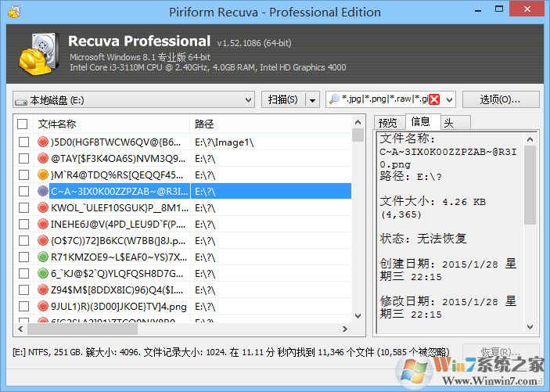Open the 本地磁盘 (E:) drive dropdown
Image resolution: width=550 pixels, height=392 pixels.
pos(268,99)
